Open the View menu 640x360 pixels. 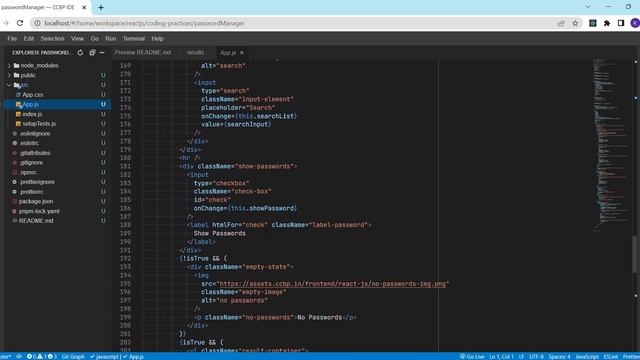(x=77, y=39)
